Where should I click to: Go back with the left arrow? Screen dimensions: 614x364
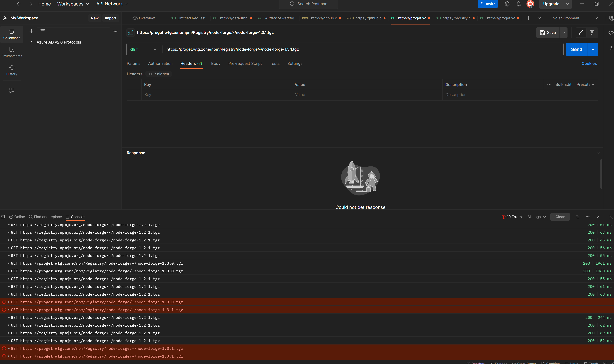pyautogui.click(x=19, y=4)
